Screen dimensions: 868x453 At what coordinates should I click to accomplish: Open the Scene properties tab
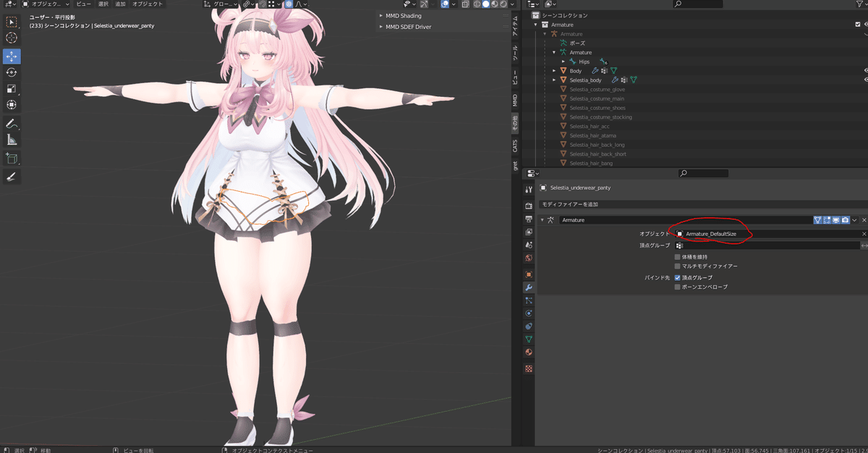pyautogui.click(x=529, y=245)
